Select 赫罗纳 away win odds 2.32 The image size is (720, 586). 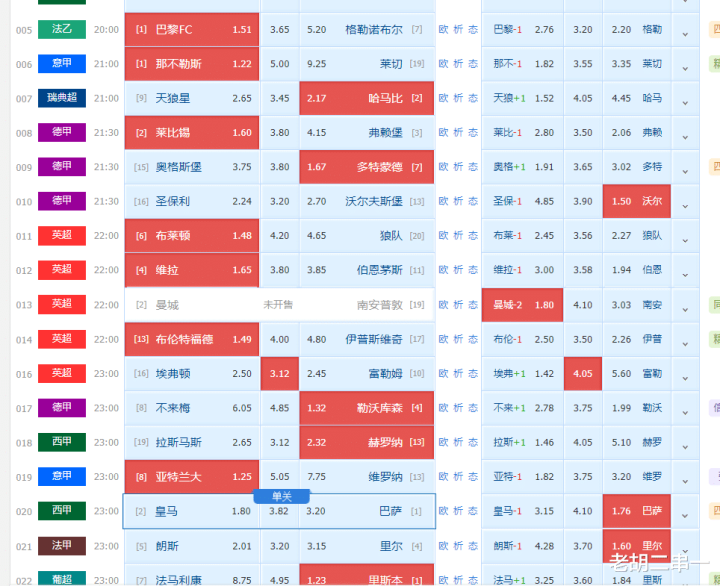(x=366, y=442)
